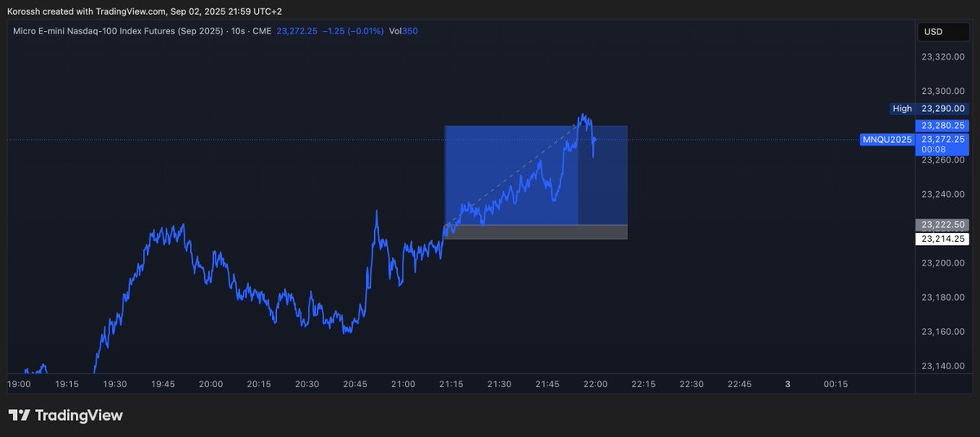Click the TradingView logo
The image size is (980, 437).
click(x=65, y=416)
